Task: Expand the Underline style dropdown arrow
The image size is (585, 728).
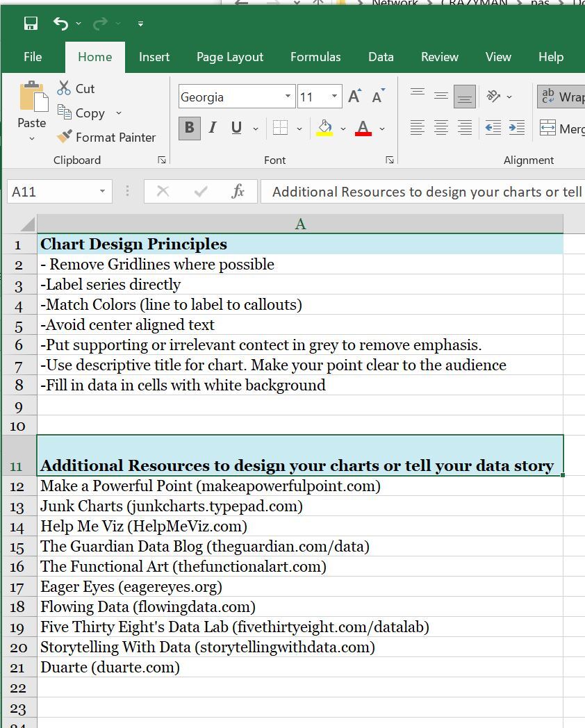Action: tap(256, 129)
